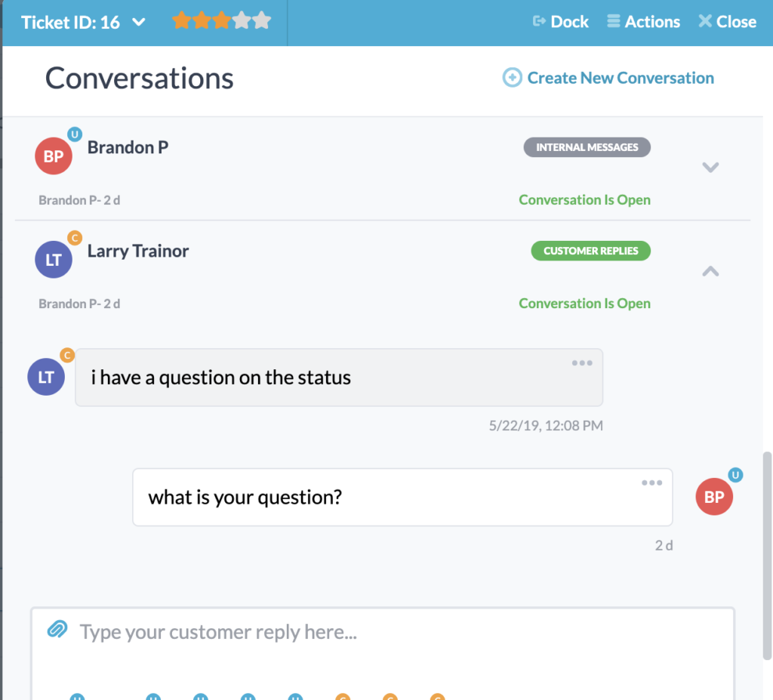Click Conversation Is Open under Brandon P

[584, 199]
